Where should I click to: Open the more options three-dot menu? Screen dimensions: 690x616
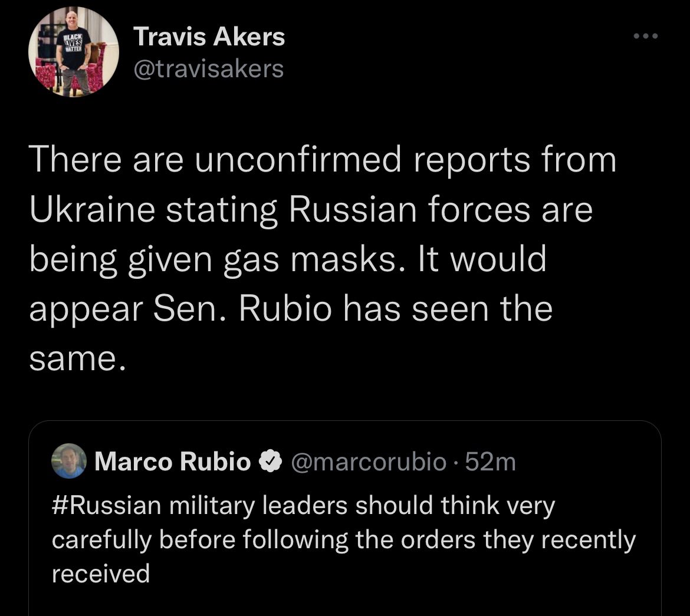click(645, 37)
